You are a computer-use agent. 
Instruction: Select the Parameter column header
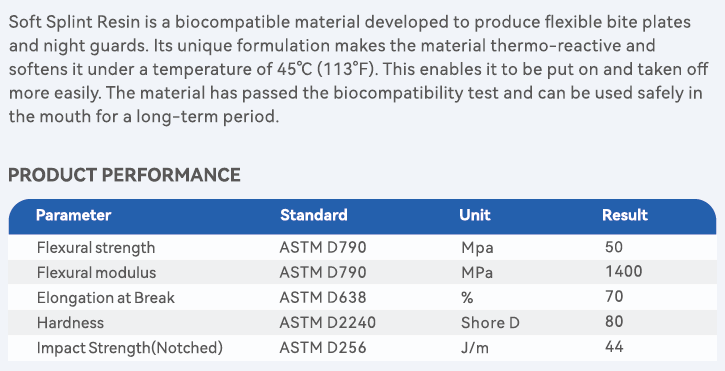pos(74,215)
